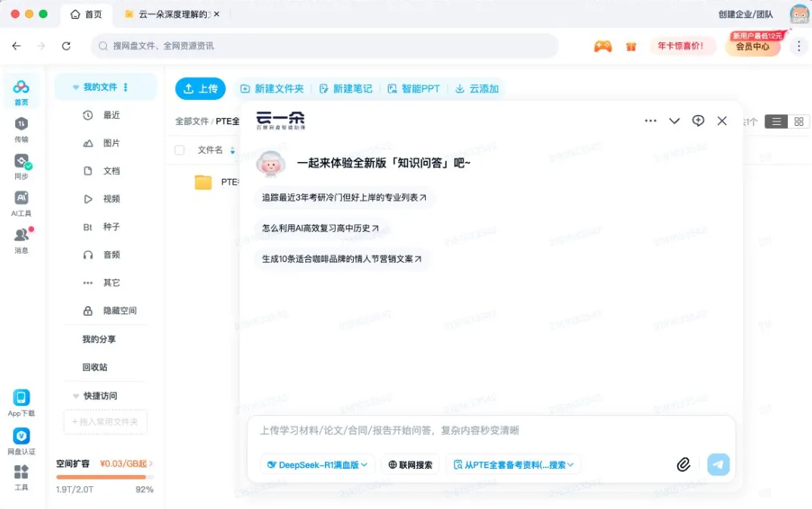Open the game controller icon
This screenshot has width=812, height=509.
point(603,46)
